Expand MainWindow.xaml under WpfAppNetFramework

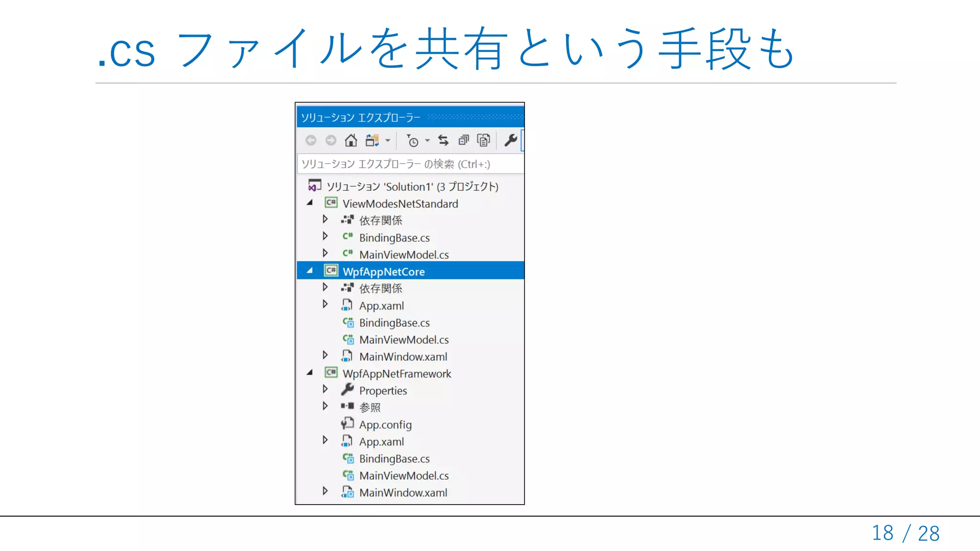point(325,491)
